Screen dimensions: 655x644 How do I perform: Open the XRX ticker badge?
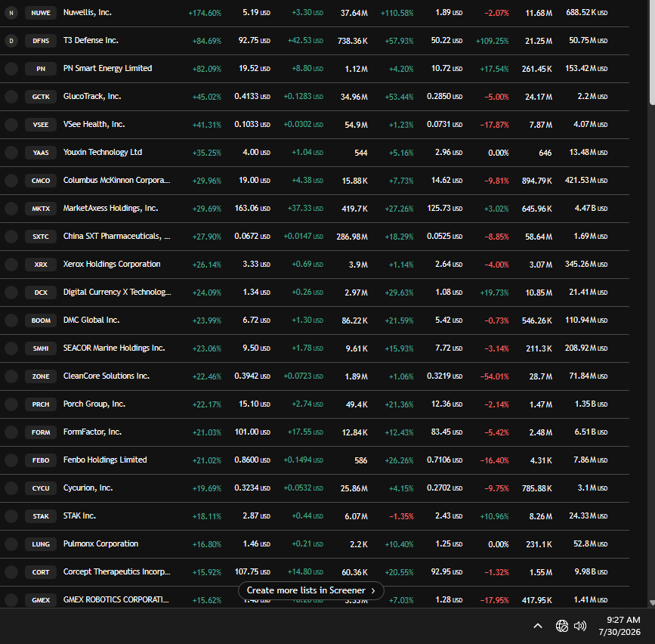coord(41,265)
